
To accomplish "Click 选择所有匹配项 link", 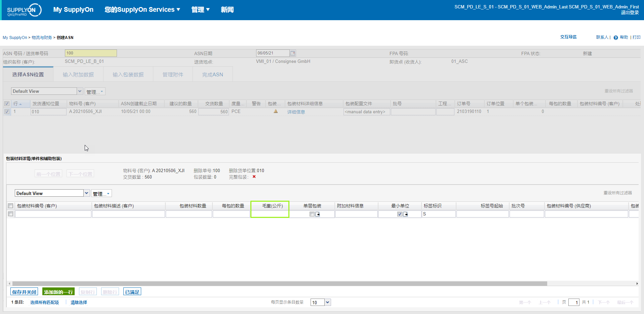I will [44, 302].
